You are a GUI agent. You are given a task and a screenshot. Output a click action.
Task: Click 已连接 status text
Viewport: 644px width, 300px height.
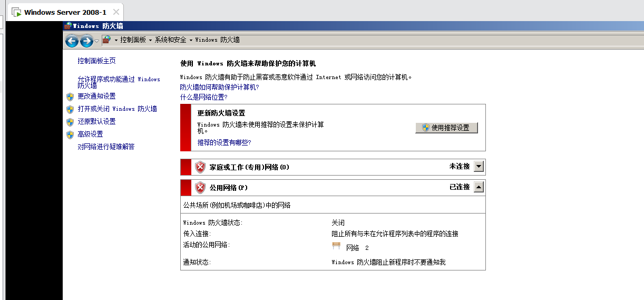[x=459, y=187]
